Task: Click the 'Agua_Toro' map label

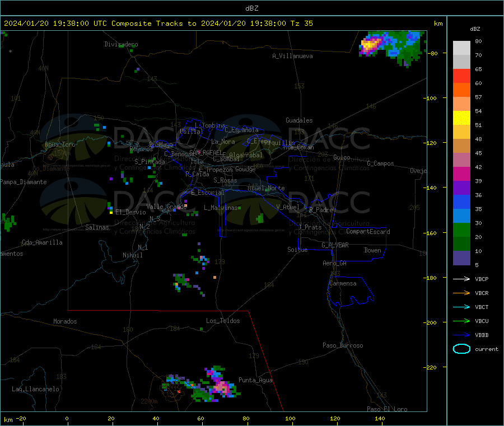Action: coord(60,145)
